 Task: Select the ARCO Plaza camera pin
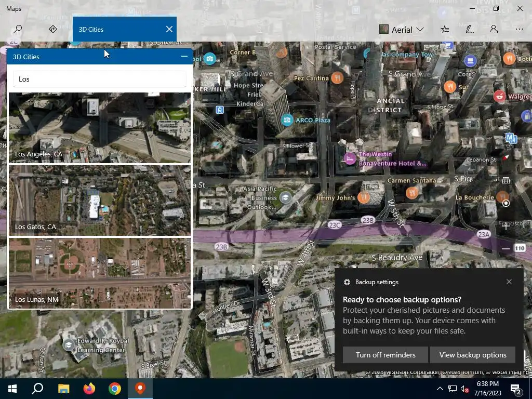tap(287, 120)
